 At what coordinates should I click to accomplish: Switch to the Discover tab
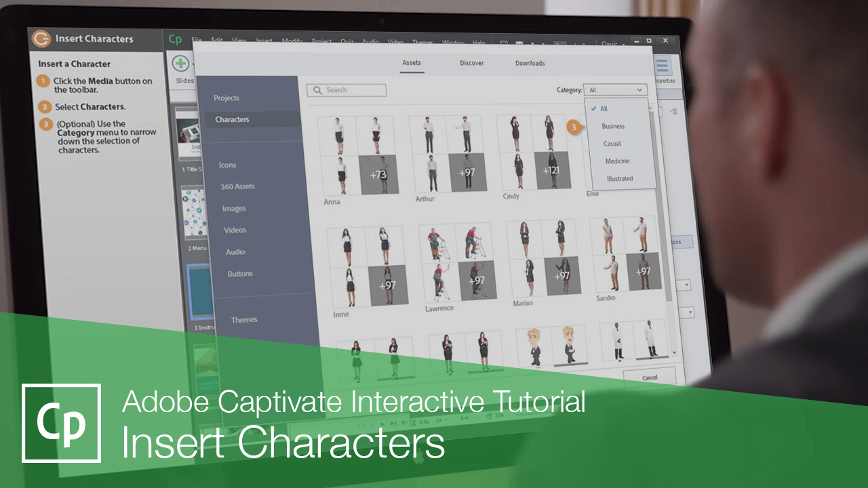click(x=471, y=63)
